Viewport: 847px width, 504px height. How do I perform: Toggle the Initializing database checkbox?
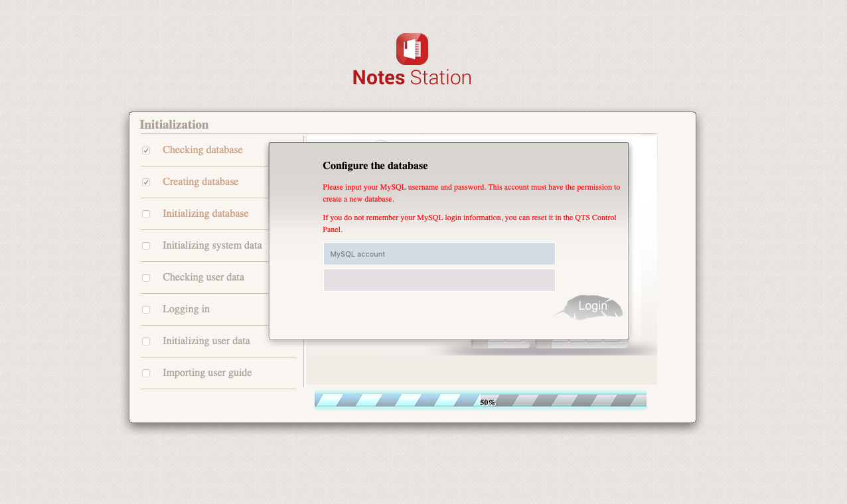(146, 214)
